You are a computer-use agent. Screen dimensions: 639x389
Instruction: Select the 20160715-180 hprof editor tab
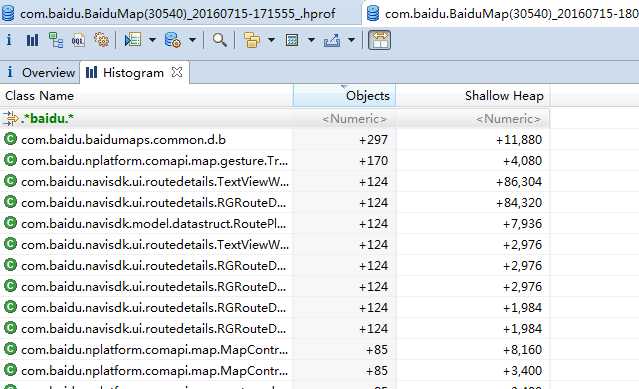(x=500, y=13)
